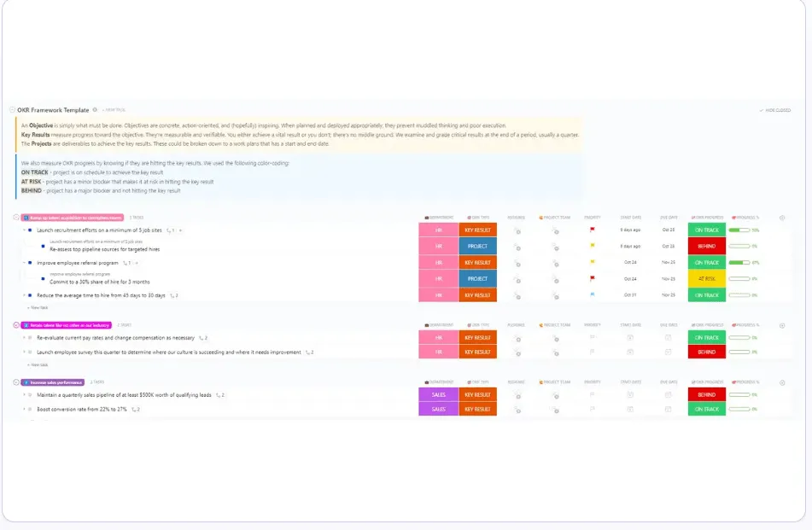Screen dimensions: 812x530
Task: Sort by Priority column in first group
Action: click(593, 218)
